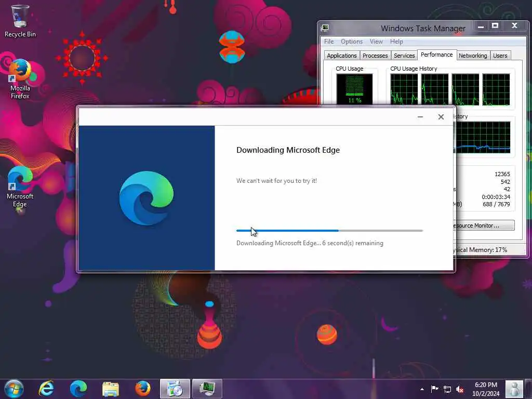Launch Firefox from the taskbar

[143, 389]
